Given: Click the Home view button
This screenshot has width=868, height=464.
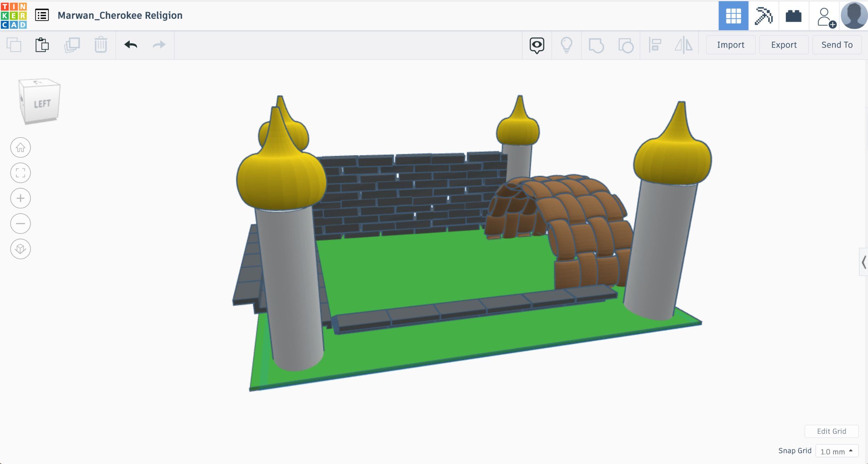Looking at the screenshot, I should pyautogui.click(x=20, y=148).
